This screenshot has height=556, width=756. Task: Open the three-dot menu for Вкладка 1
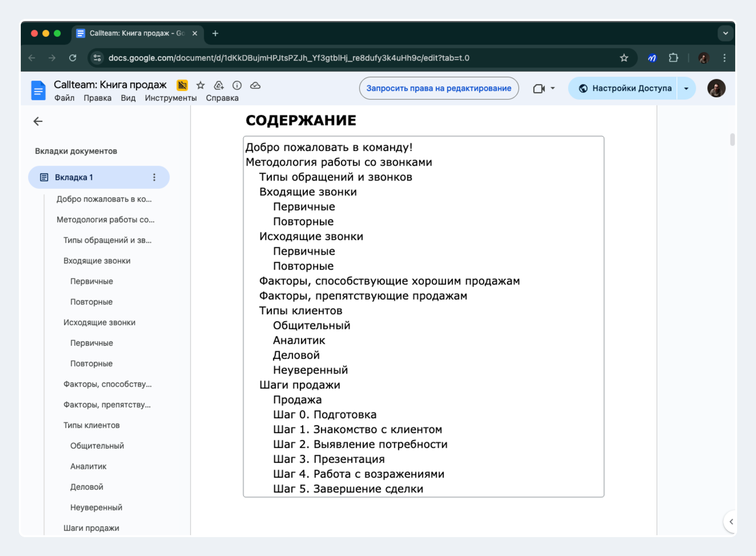154,177
